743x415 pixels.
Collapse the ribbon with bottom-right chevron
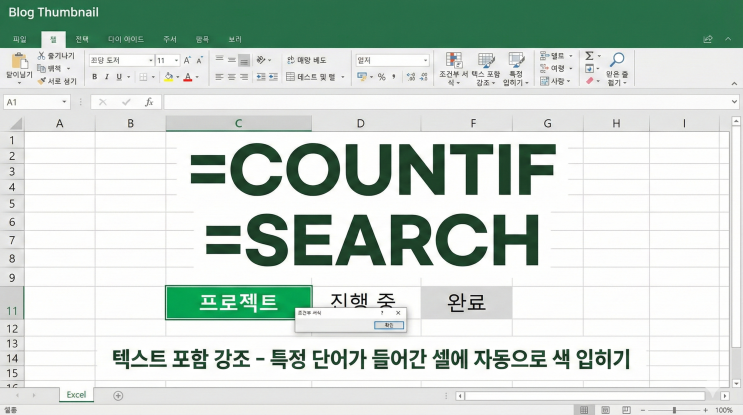(734, 83)
